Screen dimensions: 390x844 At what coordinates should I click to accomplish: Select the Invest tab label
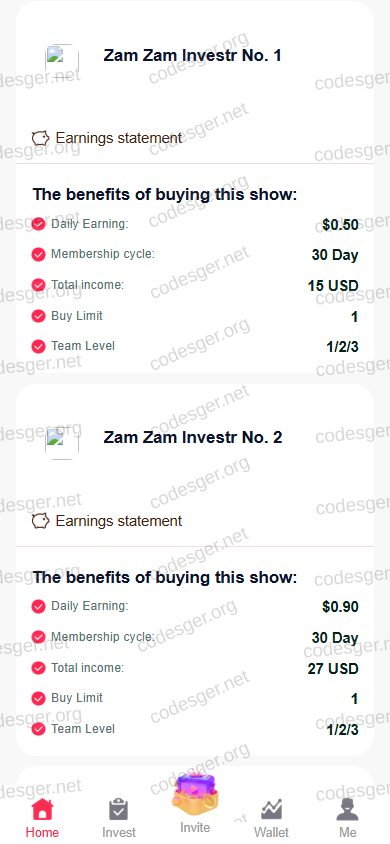(x=119, y=832)
